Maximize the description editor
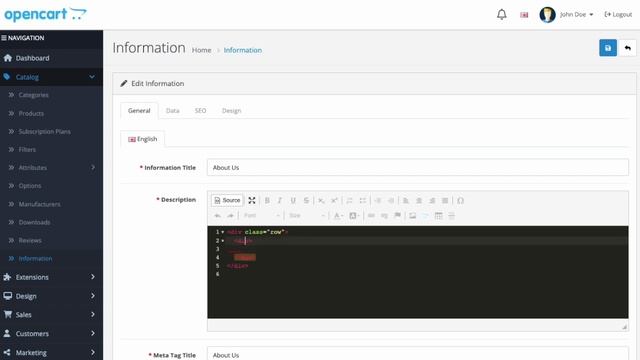The height and width of the screenshot is (360, 640). click(x=252, y=200)
